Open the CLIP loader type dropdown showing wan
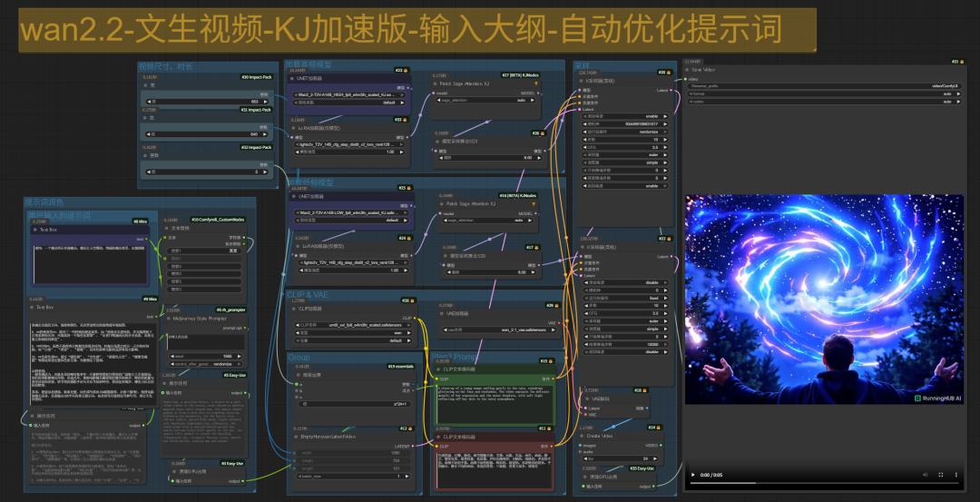This screenshot has height=502, width=980. pos(352,332)
